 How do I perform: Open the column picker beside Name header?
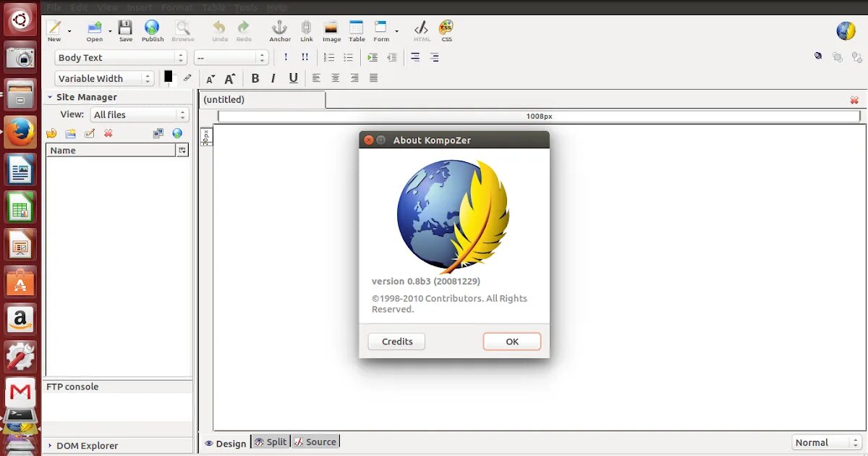point(182,150)
